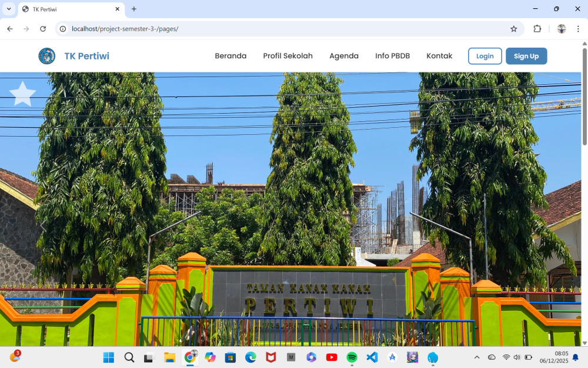Open YouTube from the taskbar
Screen dimensions: 588x368
(332, 357)
